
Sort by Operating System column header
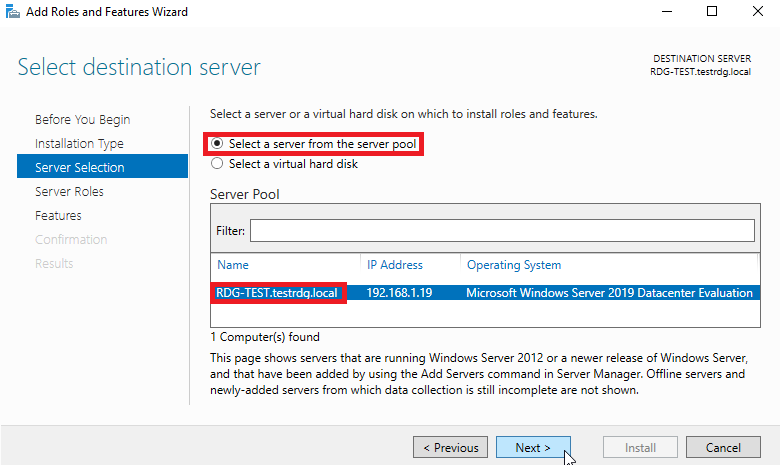514,265
